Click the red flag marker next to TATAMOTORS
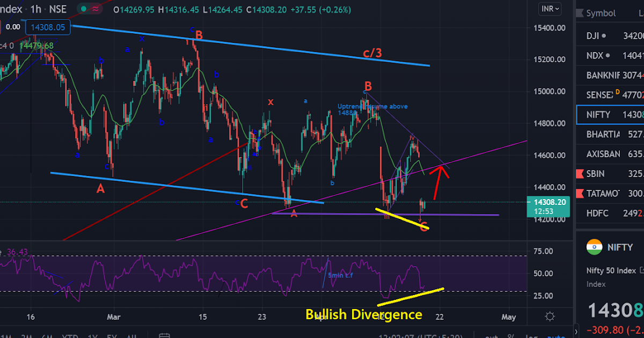 581,193
